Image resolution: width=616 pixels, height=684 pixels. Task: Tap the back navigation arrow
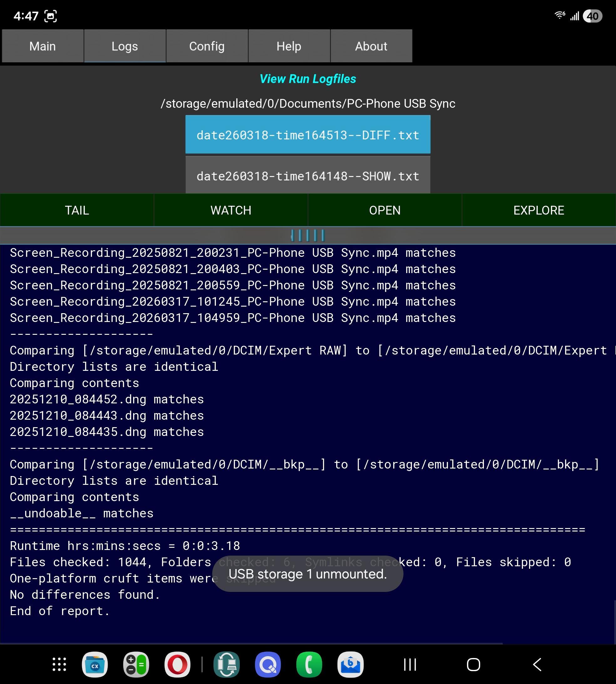click(x=537, y=664)
